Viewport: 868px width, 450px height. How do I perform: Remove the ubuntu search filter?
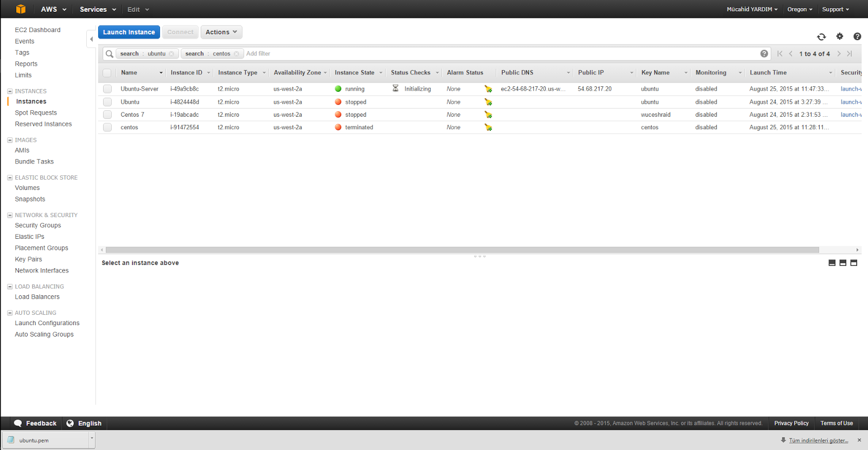pos(171,54)
